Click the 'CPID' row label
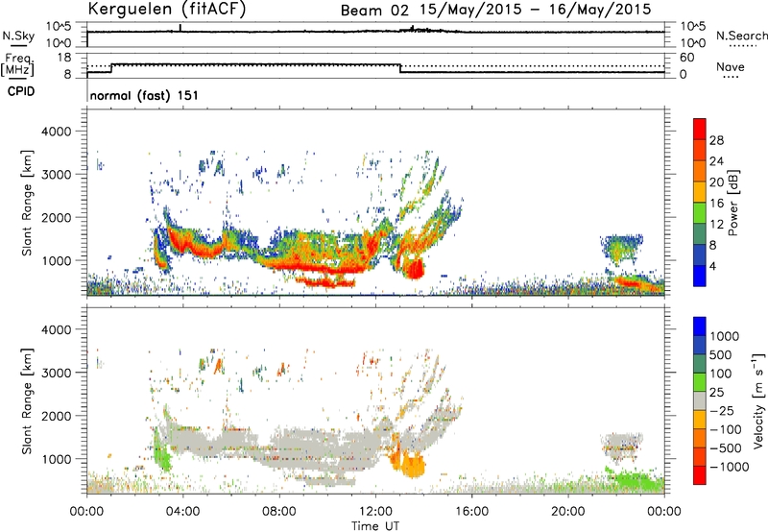Image resolution: width=768 pixels, height=532 pixels. click(x=21, y=91)
